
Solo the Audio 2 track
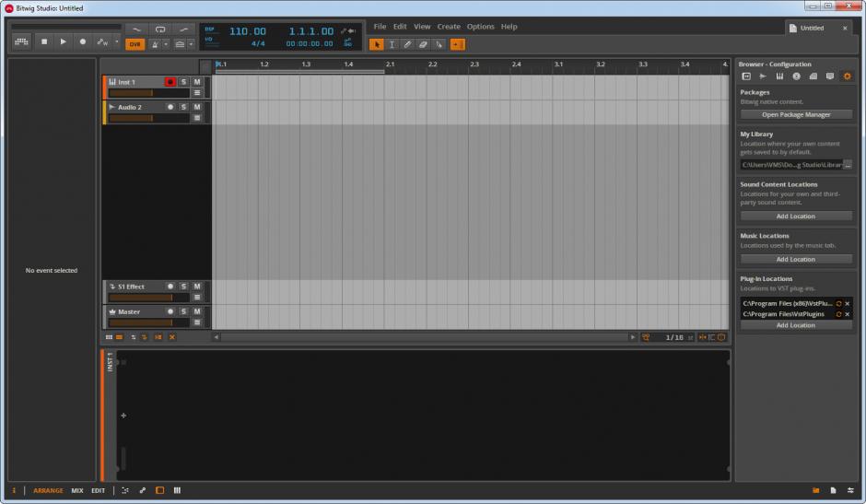183,107
